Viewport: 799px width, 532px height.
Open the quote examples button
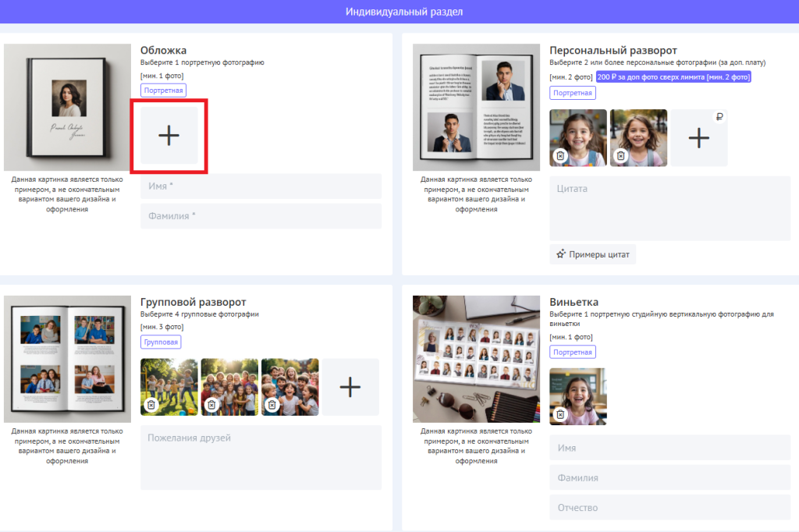click(x=592, y=254)
